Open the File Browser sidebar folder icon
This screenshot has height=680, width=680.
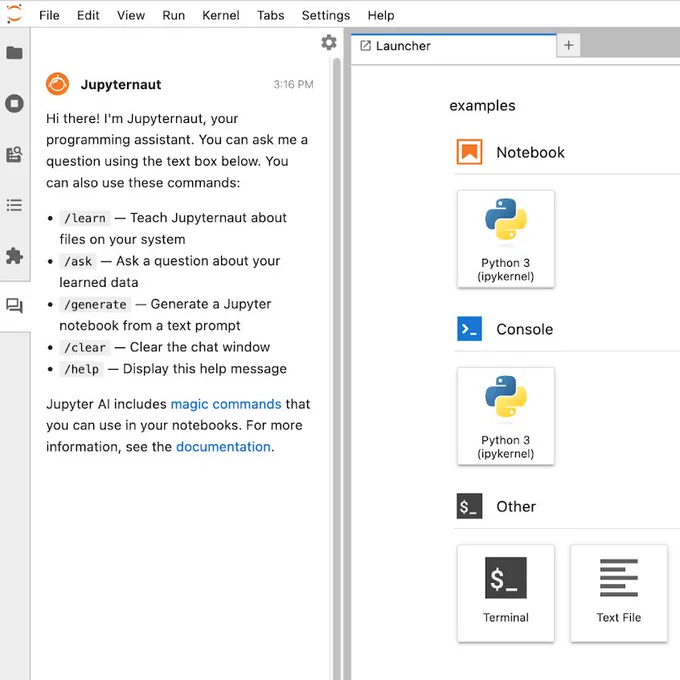(x=14, y=53)
